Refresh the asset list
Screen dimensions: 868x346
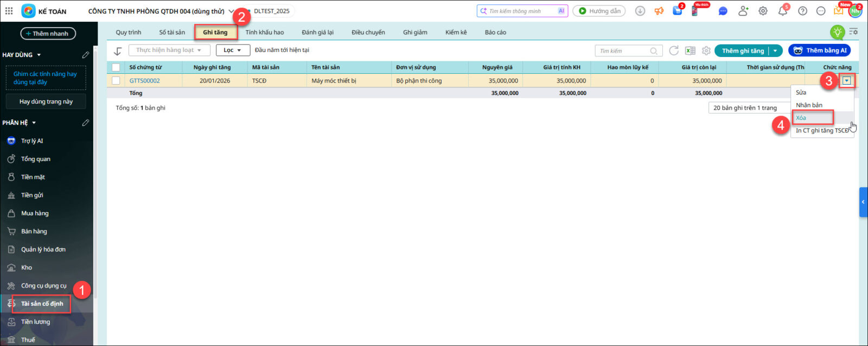tap(674, 50)
